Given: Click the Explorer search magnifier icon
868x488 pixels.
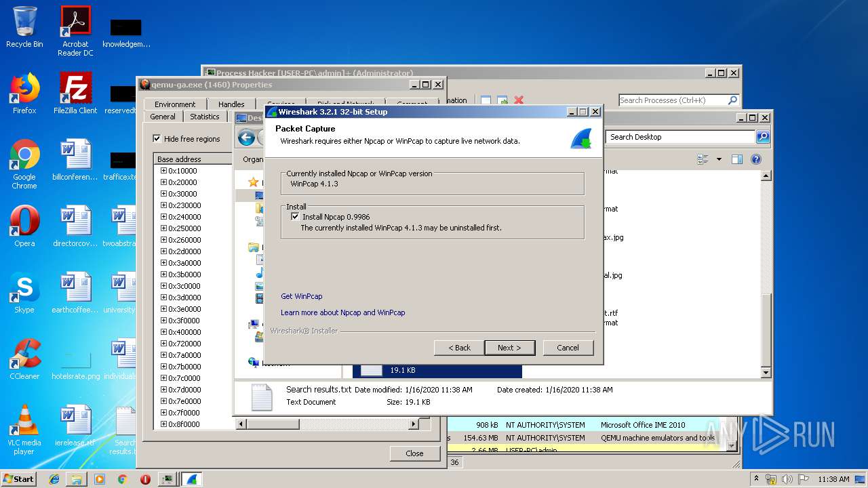Looking at the screenshot, I should pos(763,137).
